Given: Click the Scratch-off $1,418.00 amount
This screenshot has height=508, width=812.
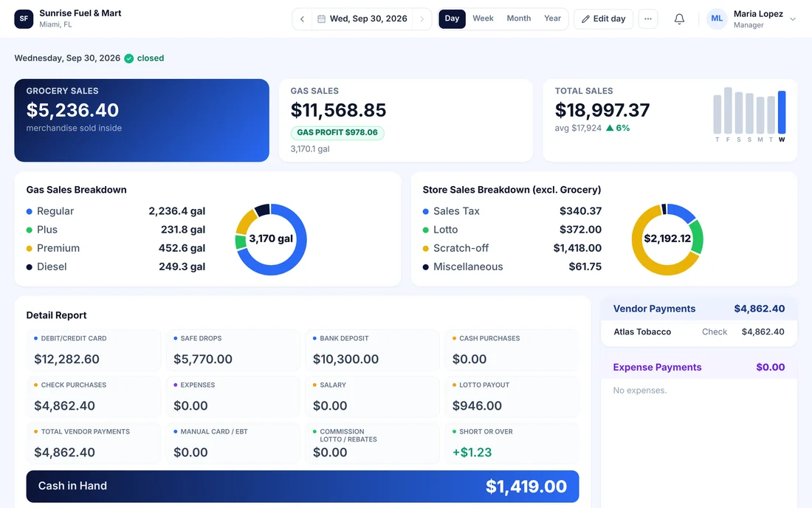Looking at the screenshot, I should [x=577, y=248].
